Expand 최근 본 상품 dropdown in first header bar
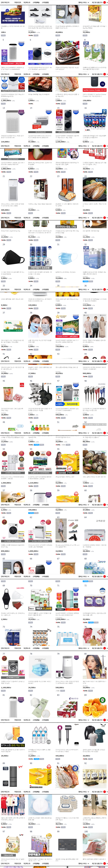Screen dimensions: 108x868 click(x=97, y=2)
